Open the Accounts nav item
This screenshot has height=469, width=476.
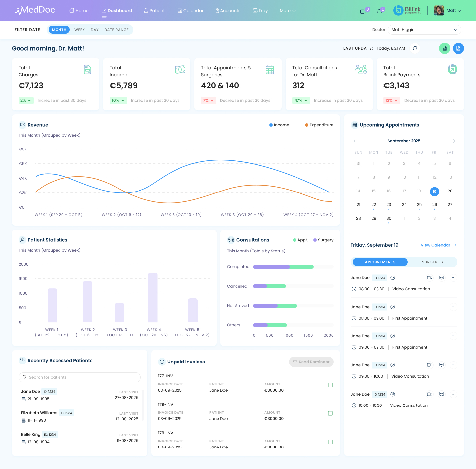click(x=228, y=11)
